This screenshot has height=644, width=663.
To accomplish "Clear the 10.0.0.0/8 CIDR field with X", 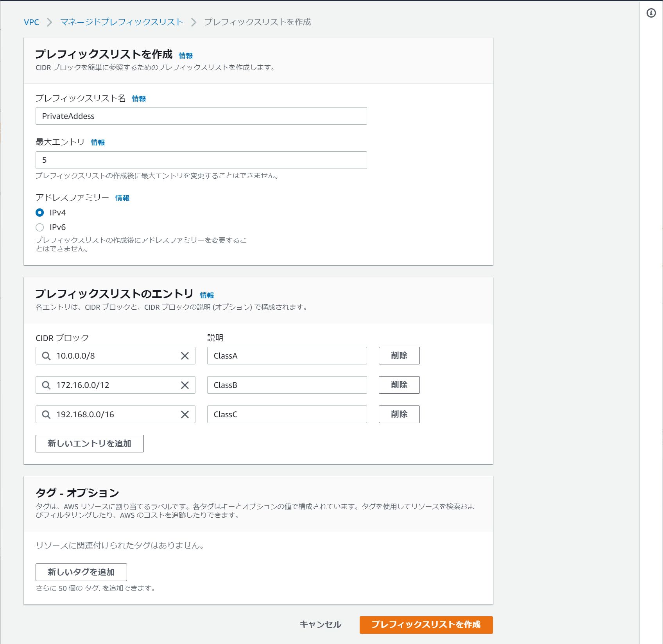I will pyautogui.click(x=185, y=356).
